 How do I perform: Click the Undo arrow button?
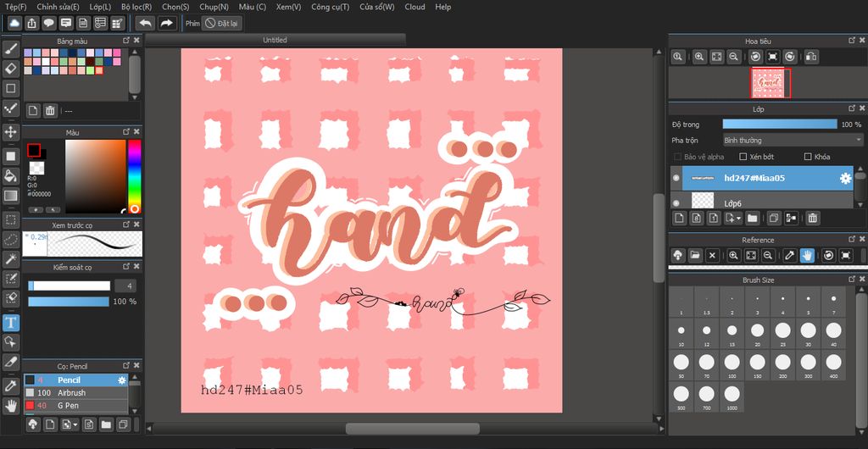(x=145, y=23)
